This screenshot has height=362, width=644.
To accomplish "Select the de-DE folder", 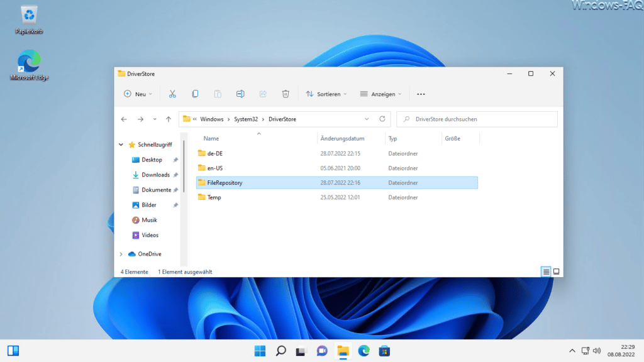I will [337, 153].
